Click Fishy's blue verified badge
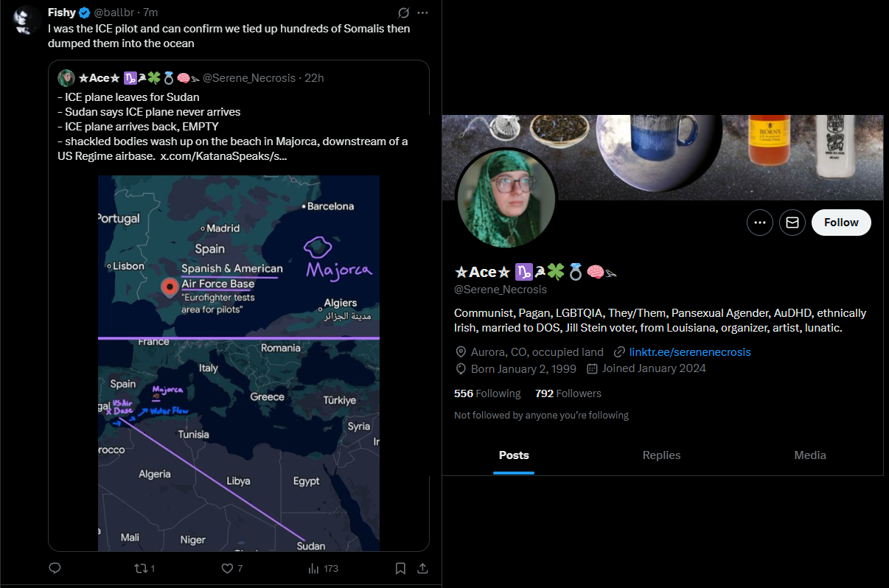Screen dimensions: 889x588 tap(85, 13)
